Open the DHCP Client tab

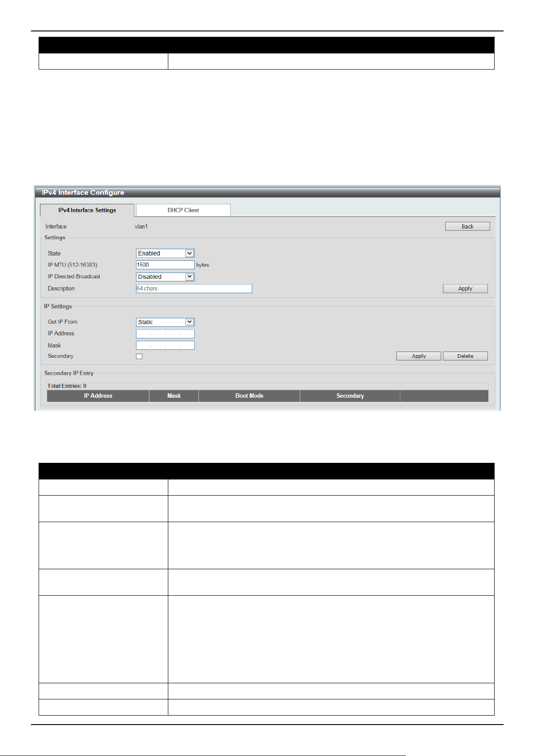(x=183, y=210)
